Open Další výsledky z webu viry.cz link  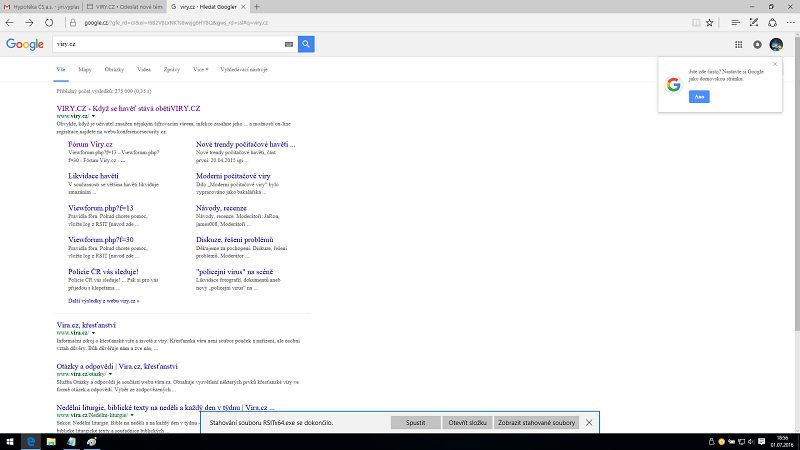click(104, 301)
